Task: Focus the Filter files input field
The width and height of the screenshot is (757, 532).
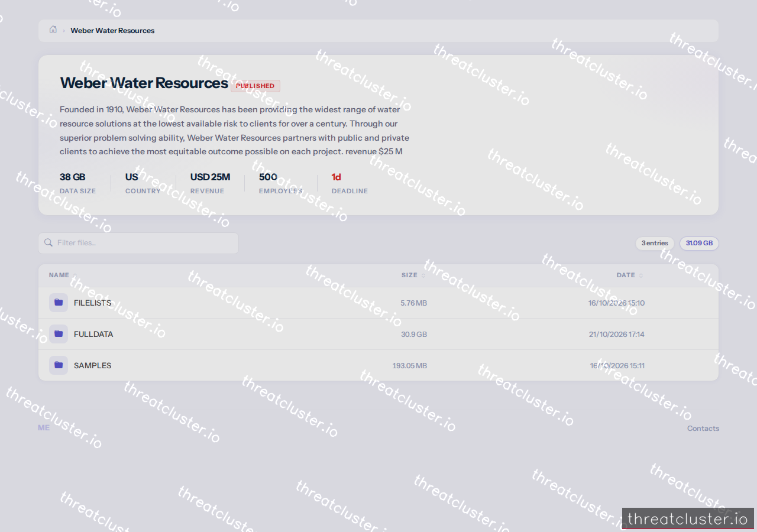Action: tap(138, 243)
